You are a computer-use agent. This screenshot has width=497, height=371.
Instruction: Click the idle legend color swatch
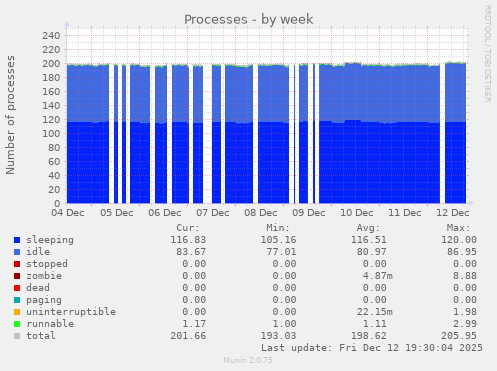point(17,252)
